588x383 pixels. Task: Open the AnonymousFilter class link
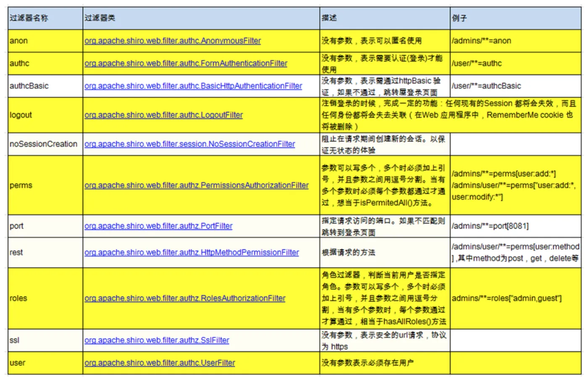coord(173,41)
